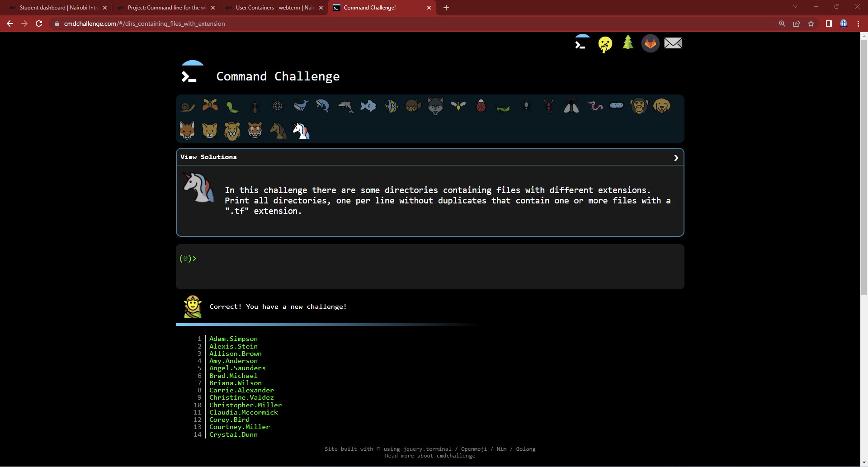Click the email envelope icon
868x467 pixels.
[673, 43]
